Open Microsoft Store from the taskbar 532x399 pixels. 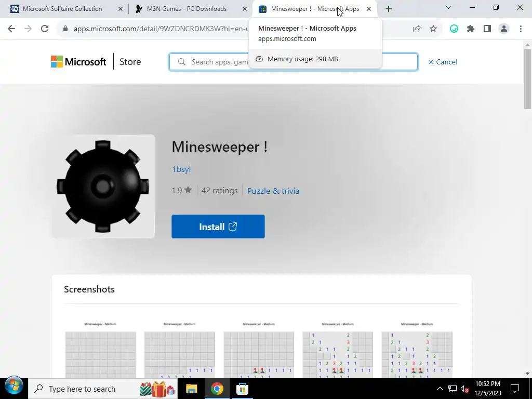(242, 389)
